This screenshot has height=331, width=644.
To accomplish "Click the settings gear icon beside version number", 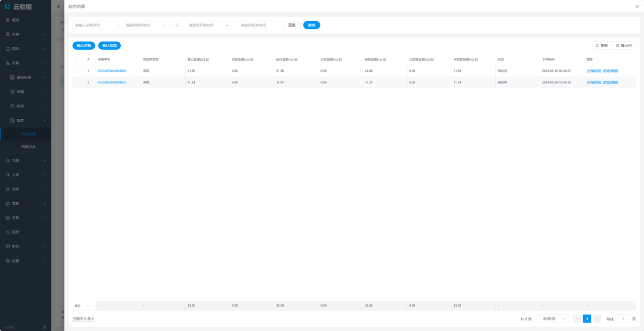I will [45, 327].
